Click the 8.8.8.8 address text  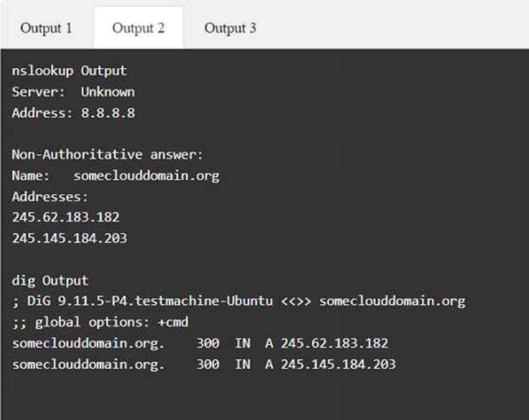108,113
